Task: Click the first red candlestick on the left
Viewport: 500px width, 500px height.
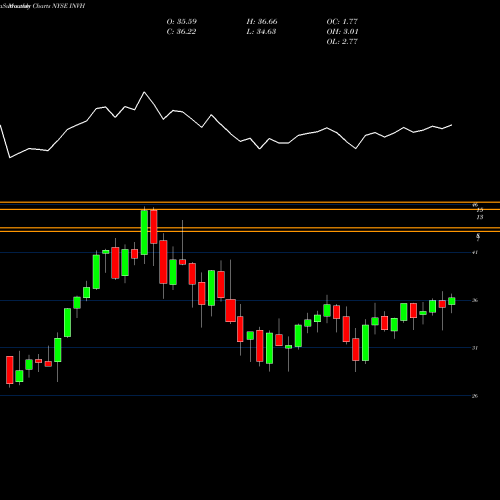Action: tap(10, 370)
